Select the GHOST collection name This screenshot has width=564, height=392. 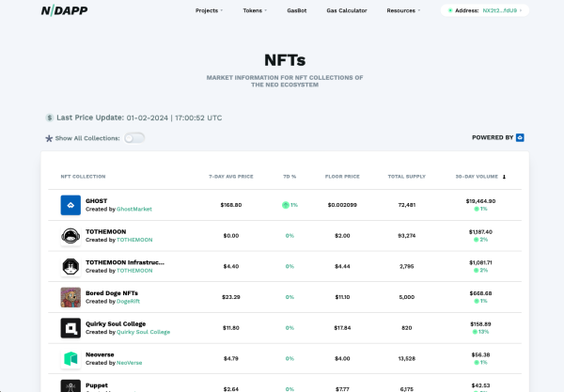coord(97,200)
